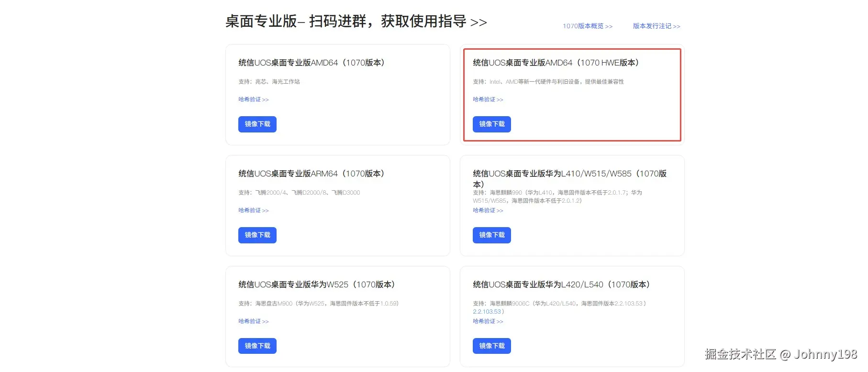Download the 华为W525 image
Image resolution: width=868 pixels, height=372 pixels.
point(257,346)
